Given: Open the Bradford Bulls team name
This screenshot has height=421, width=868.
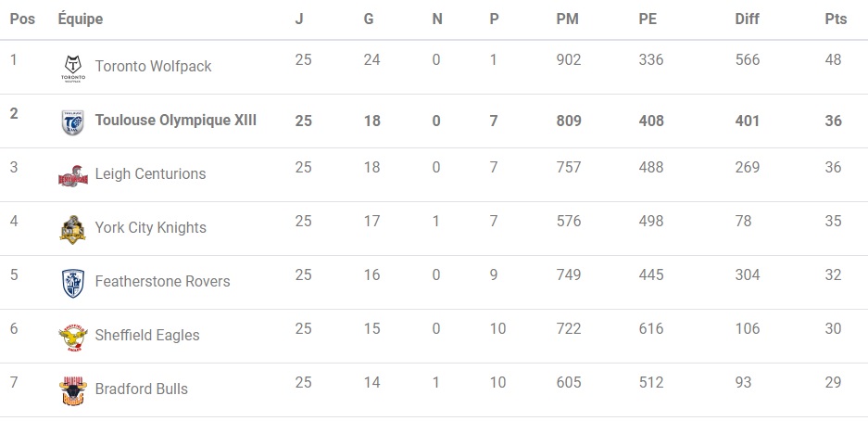Looking at the screenshot, I should [x=141, y=389].
